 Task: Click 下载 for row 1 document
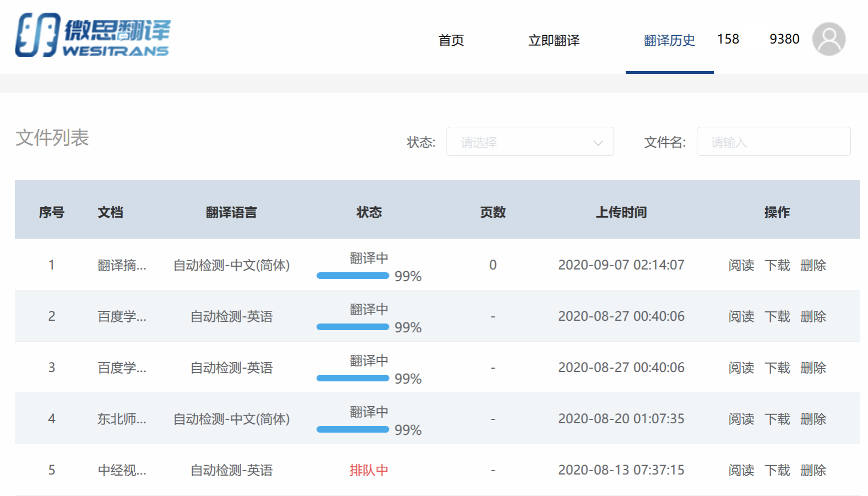click(777, 265)
